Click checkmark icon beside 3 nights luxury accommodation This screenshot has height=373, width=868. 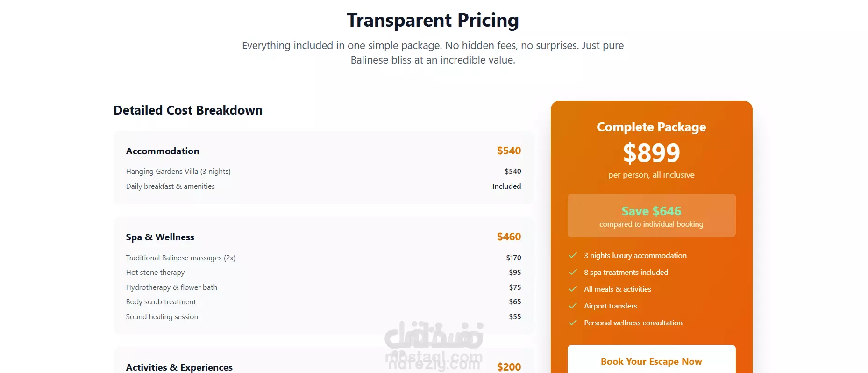click(x=573, y=255)
